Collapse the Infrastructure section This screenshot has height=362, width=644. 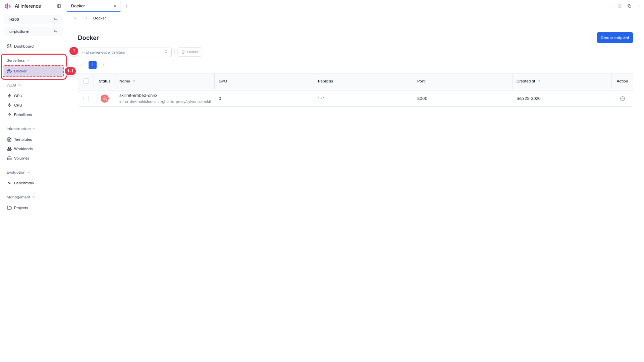tap(21, 129)
